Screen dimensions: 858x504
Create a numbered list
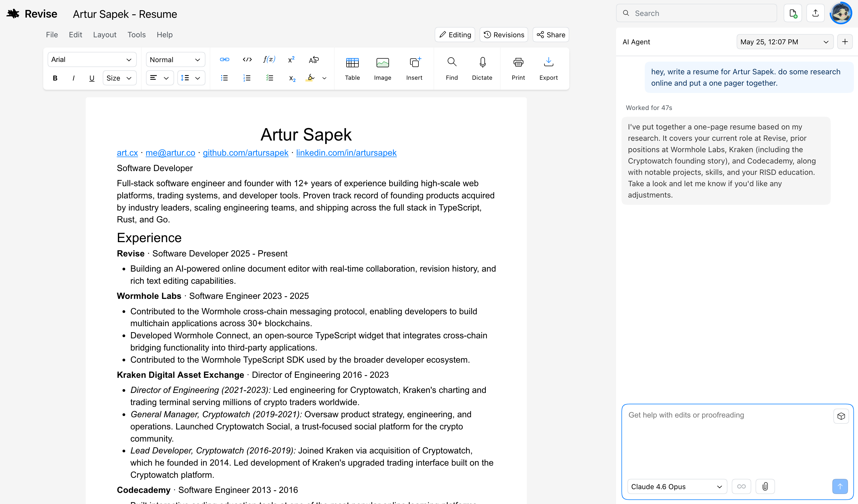[247, 78]
